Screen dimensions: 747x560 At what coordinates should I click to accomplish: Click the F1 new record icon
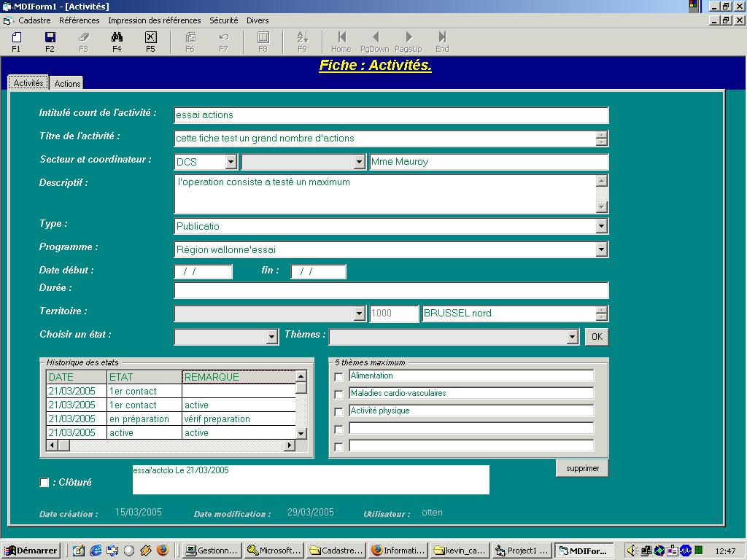tap(16, 38)
